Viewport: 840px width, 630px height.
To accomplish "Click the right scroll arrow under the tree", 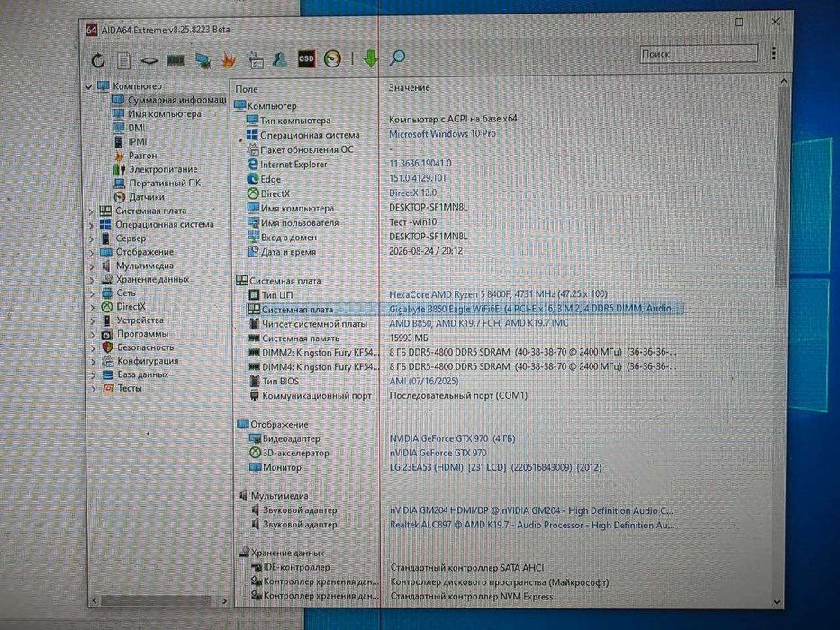I will [x=224, y=601].
